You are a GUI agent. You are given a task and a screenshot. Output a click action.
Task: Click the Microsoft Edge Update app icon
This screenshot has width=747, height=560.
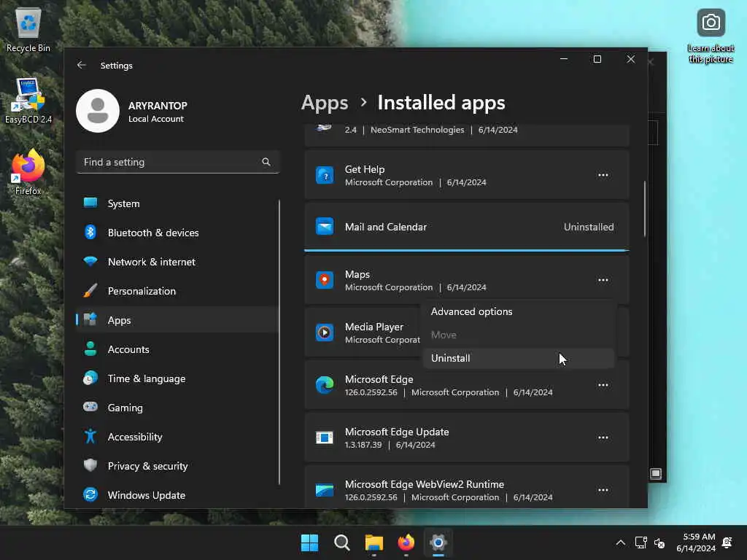coord(325,437)
